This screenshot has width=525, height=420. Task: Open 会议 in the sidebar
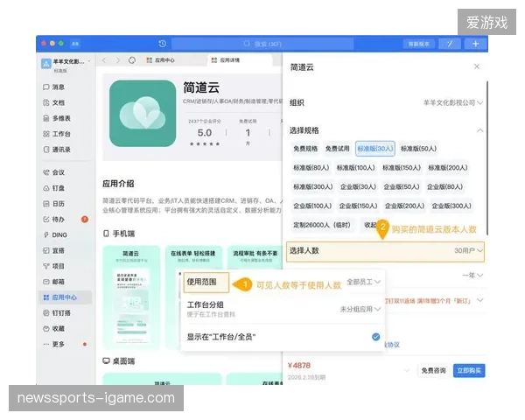tap(54, 172)
